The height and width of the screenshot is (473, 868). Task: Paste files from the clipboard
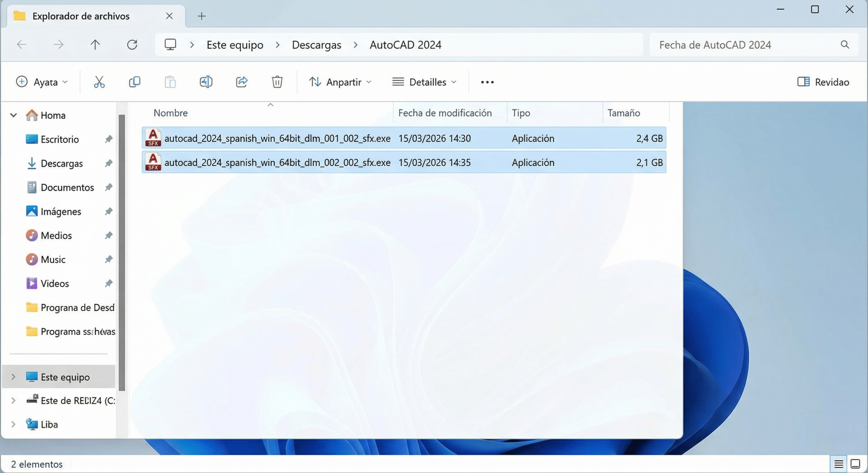[171, 82]
